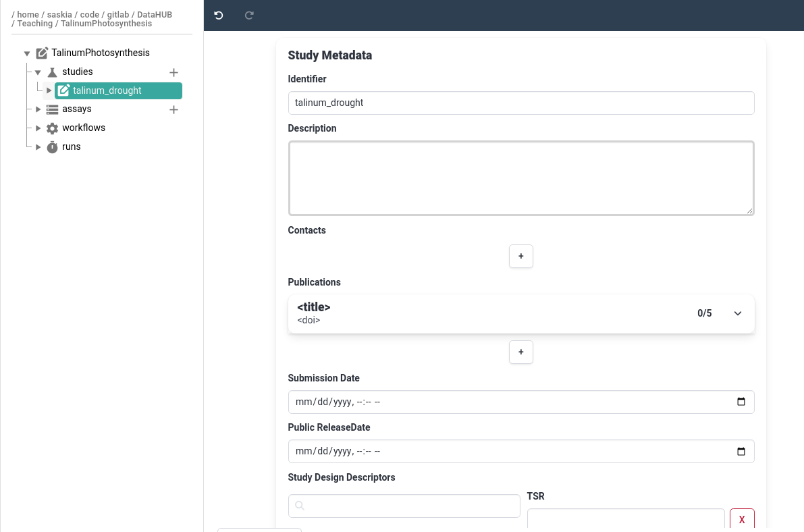Image resolution: width=804 pixels, height=532 pixels.
Task: Select the assays tree label
Action: pyautogui.click(x=77, y=109)
